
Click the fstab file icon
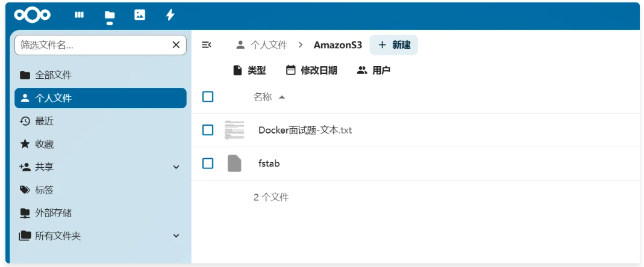point(234,164)
